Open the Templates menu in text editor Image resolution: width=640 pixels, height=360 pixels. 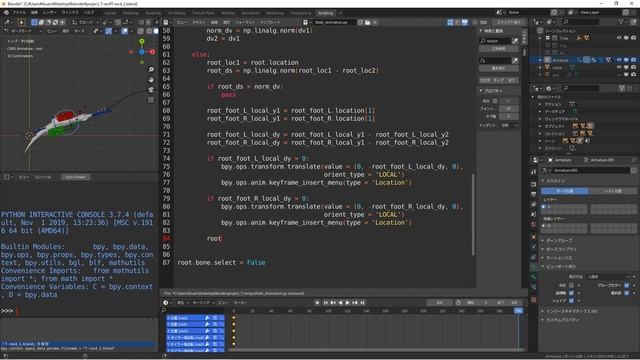[270, 22]
